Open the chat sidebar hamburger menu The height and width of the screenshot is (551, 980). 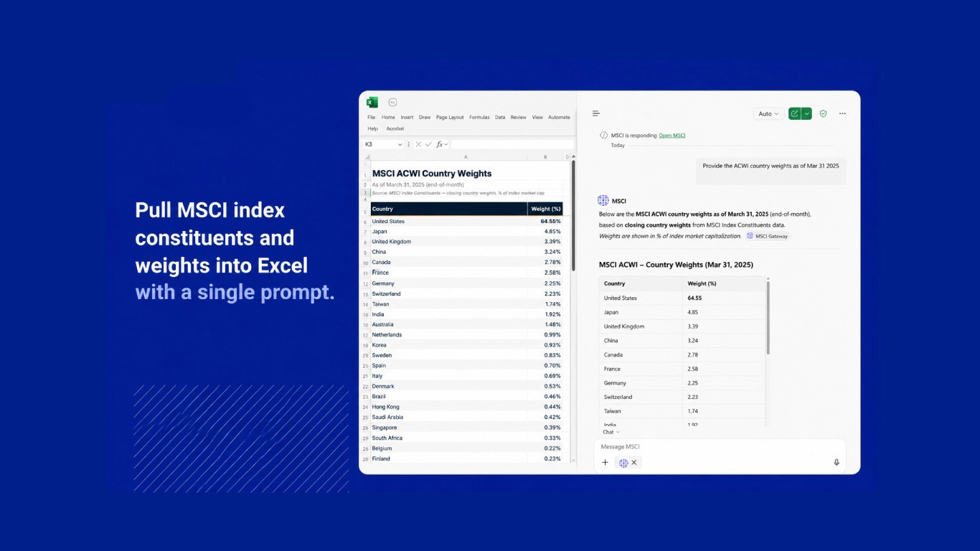[x=595, y=113]
